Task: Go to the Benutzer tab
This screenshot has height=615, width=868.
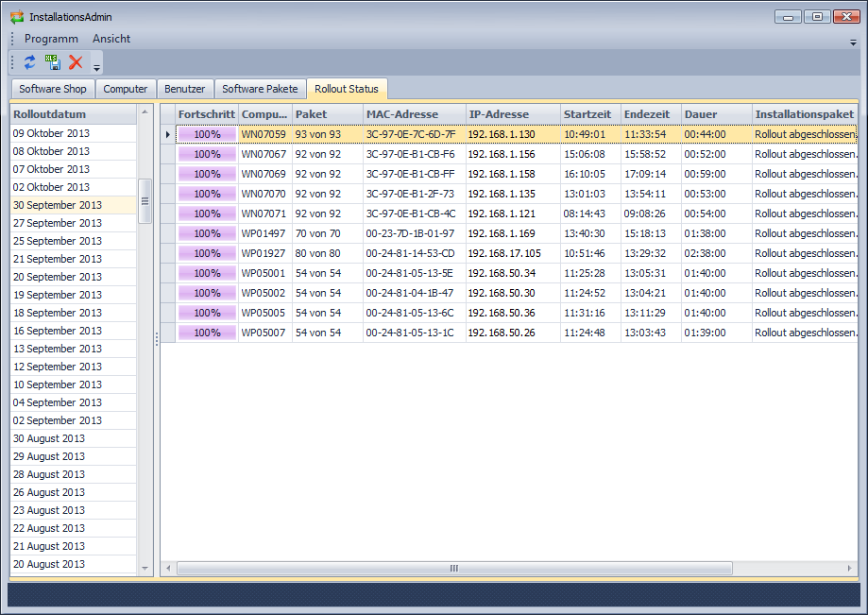Action: 184,89
